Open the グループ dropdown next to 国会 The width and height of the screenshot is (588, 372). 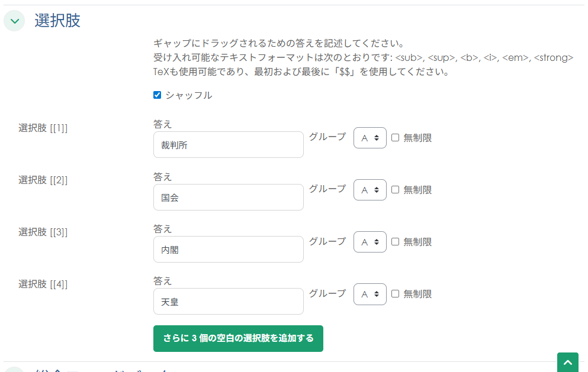coord(369,190)
